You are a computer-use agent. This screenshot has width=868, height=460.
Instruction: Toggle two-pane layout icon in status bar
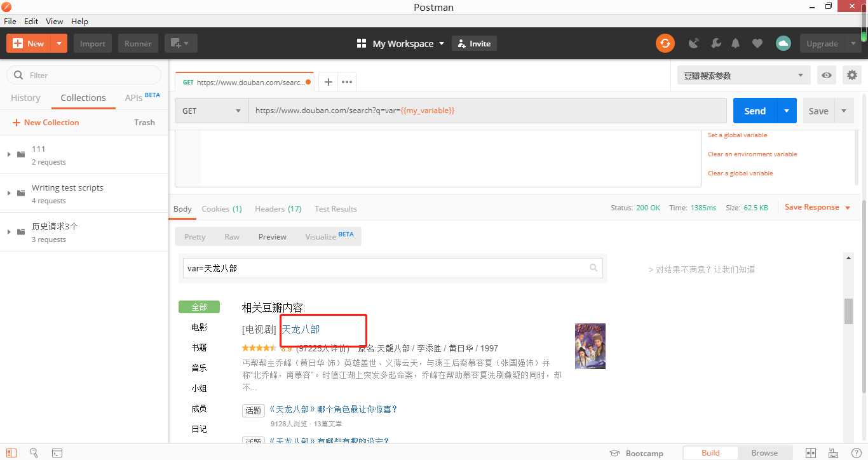810,453
